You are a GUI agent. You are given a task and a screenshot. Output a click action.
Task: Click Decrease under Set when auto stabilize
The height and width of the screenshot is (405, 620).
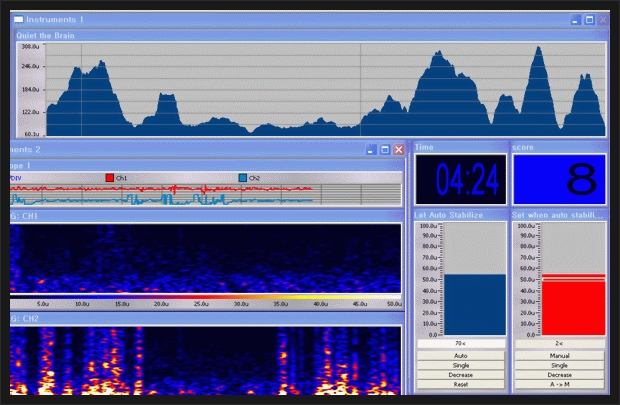(x=560, y=375)
